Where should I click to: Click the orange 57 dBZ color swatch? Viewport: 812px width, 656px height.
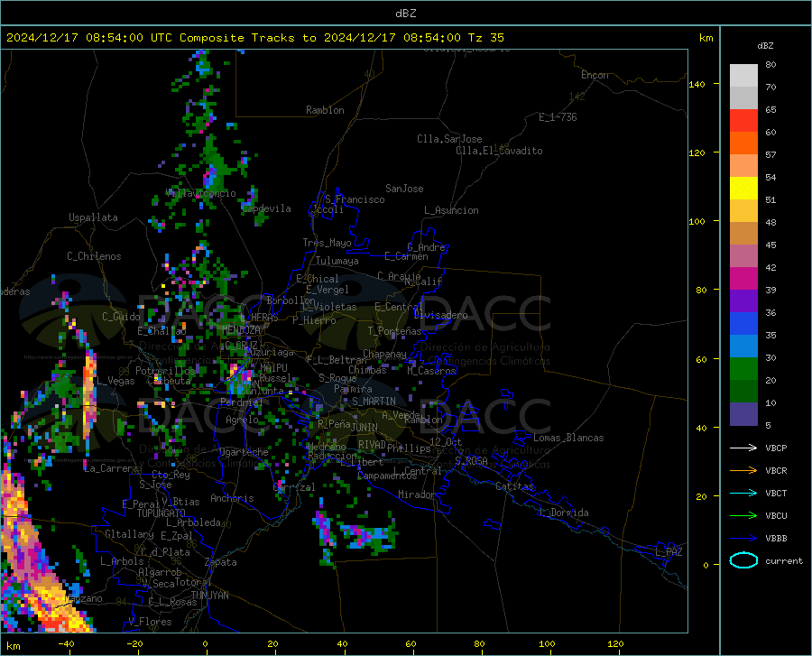click(x=743, y=143)
